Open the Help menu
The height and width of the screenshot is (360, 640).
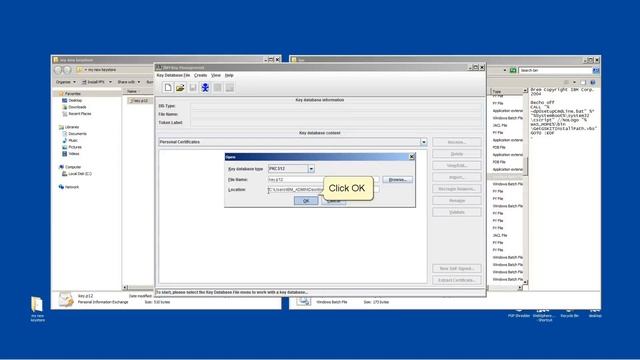point(229,76)
